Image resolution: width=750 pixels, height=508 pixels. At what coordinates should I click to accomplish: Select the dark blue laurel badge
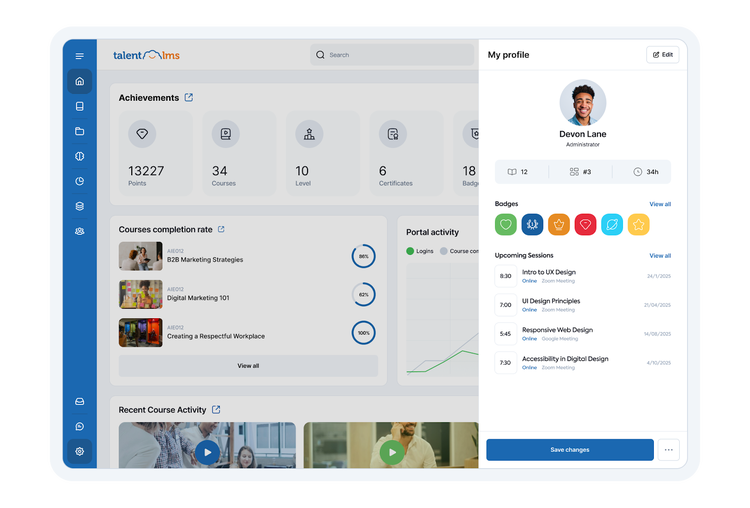pos(532,224)
